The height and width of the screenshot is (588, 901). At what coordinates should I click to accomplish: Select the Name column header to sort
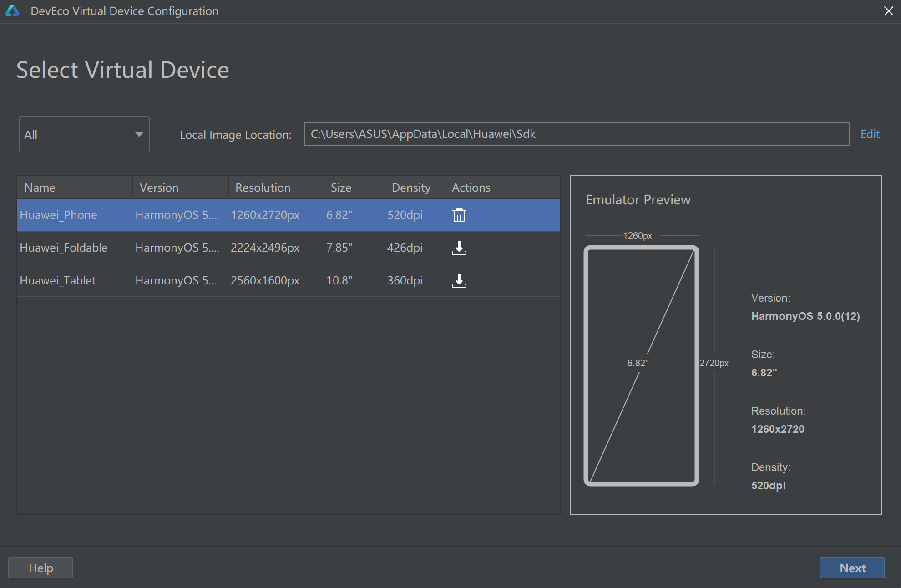pyautogui.click(x=40, y=187)
